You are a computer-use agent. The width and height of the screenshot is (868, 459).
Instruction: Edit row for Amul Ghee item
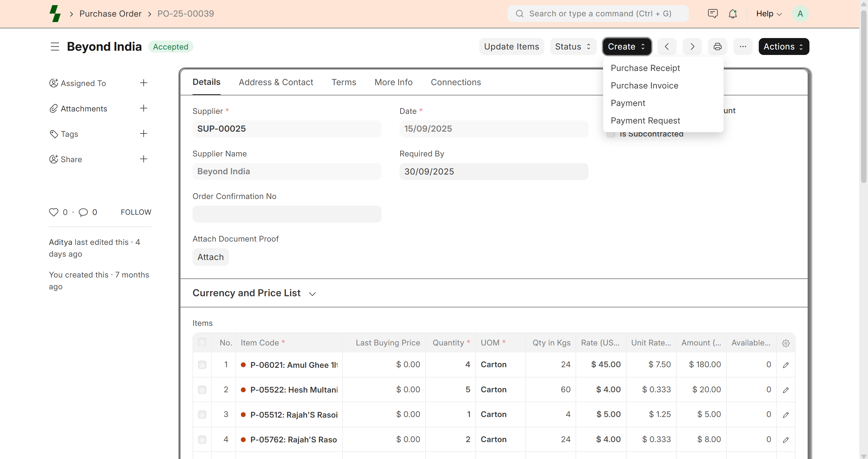(x=785, y=365)
